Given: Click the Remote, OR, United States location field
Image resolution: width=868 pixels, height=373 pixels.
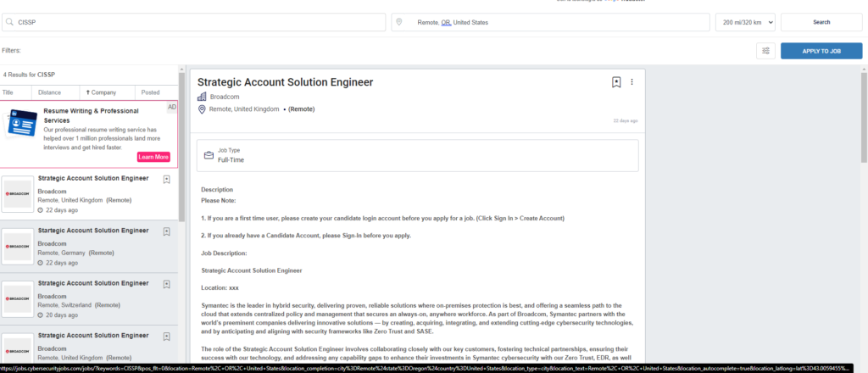Looking at the screenshot, I should click(551, 22).
